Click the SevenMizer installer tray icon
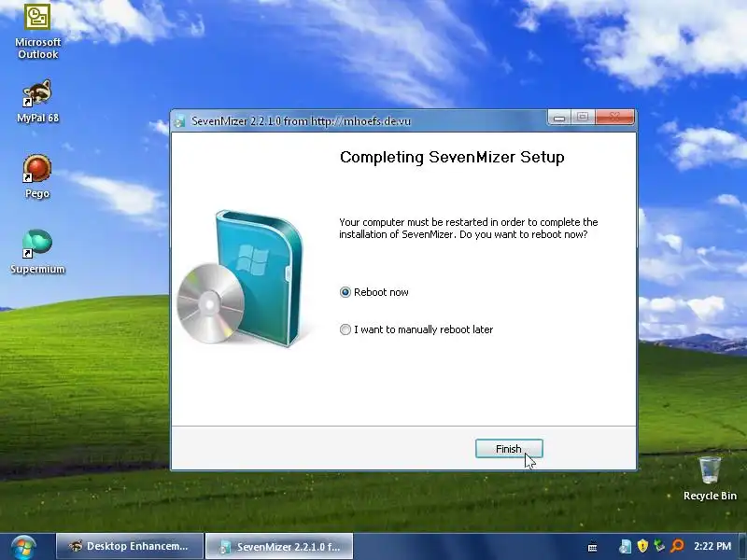This screenshot has height=560, width=747. tap(625, 546)
